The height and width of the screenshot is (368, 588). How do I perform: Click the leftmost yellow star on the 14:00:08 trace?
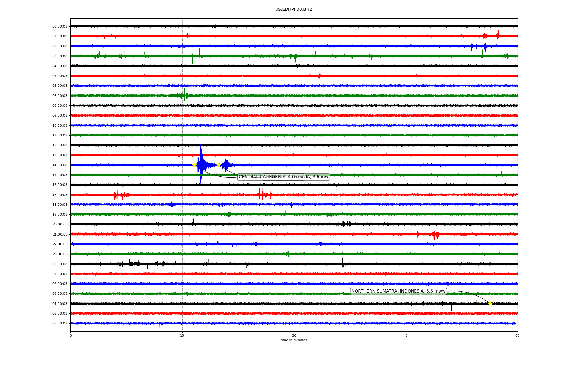(194, 165)
